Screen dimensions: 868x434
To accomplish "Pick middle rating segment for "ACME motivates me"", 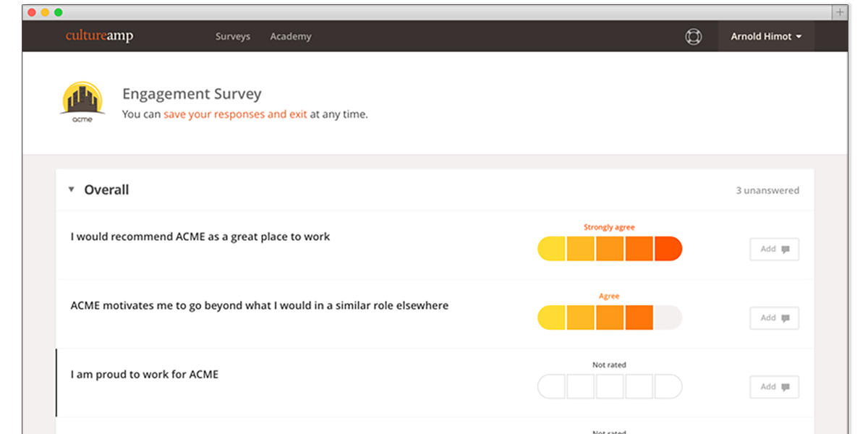I will tap(610, 318).
